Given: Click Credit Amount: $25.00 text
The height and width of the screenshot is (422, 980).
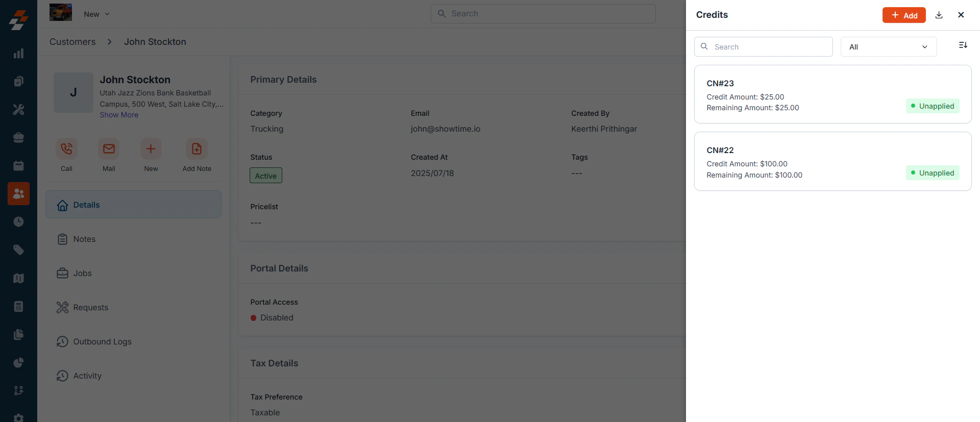Looking at the screenshot, I should pyautogui.click(x=745, y=97).
